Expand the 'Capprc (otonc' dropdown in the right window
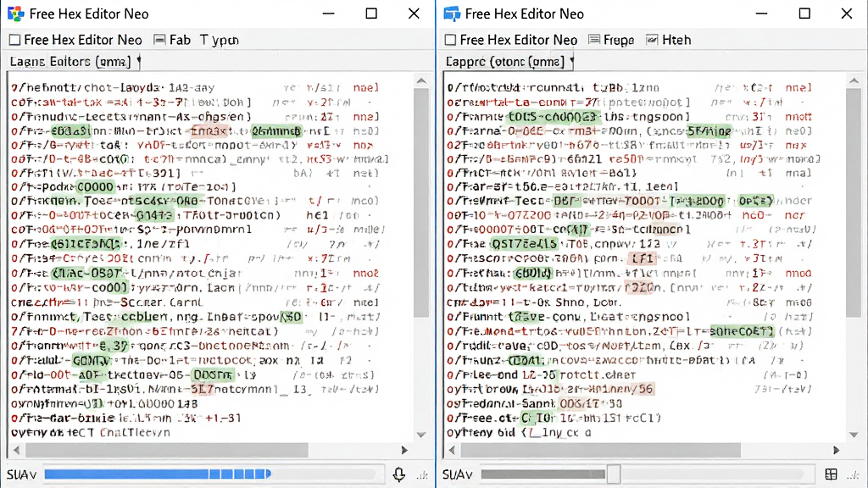The width and height of the screenshot is (868, 488). [572, 61]
